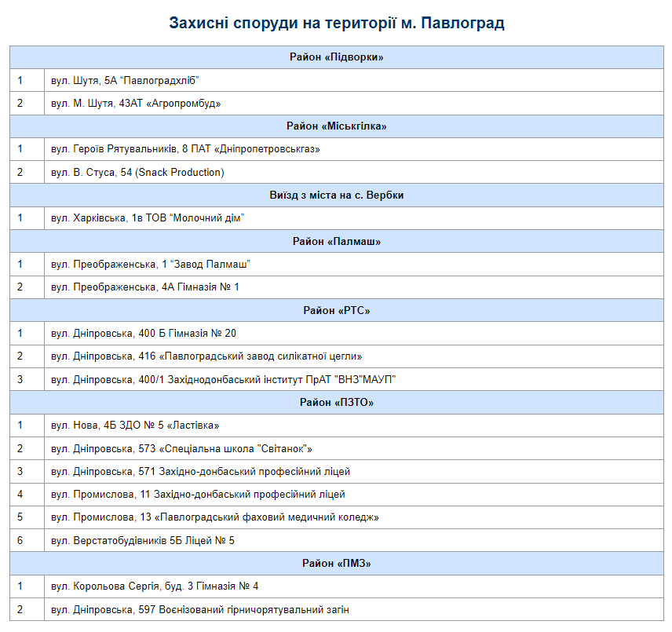Click the page title 'Захисні споруди на території м. Павлоград'
Screen dimensions: 672x632
pyautogui.click(x=337, y=23)
